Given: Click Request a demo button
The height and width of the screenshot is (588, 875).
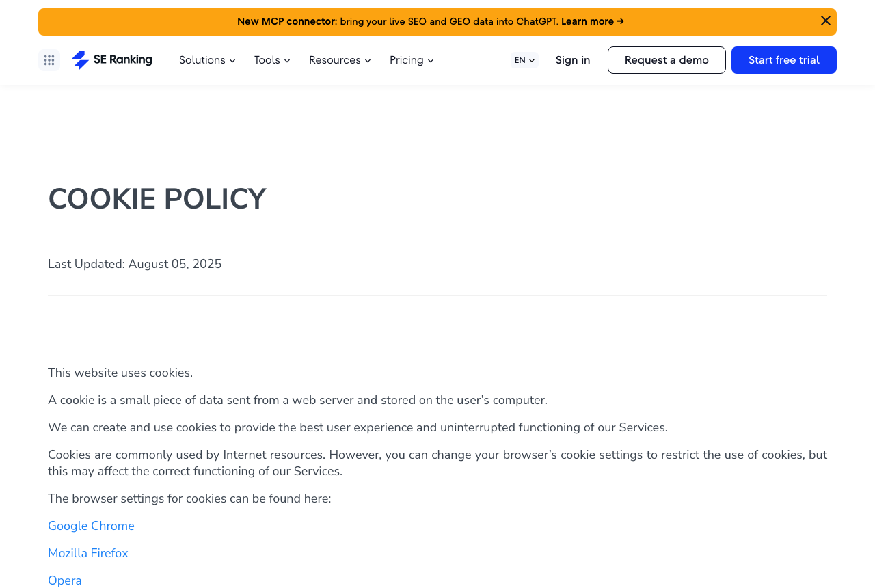Looking at the screenshot, I should [667, 60].
